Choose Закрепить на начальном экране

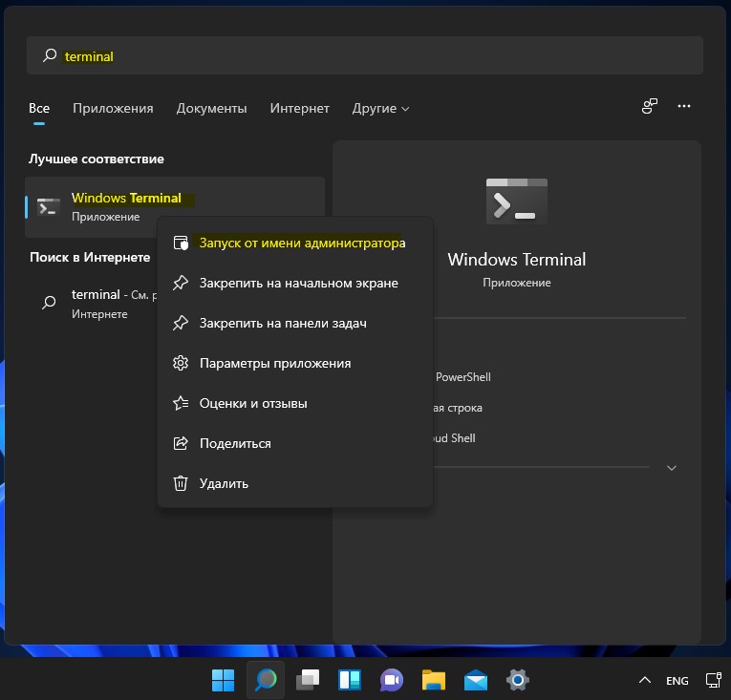(x=295, y=283)
